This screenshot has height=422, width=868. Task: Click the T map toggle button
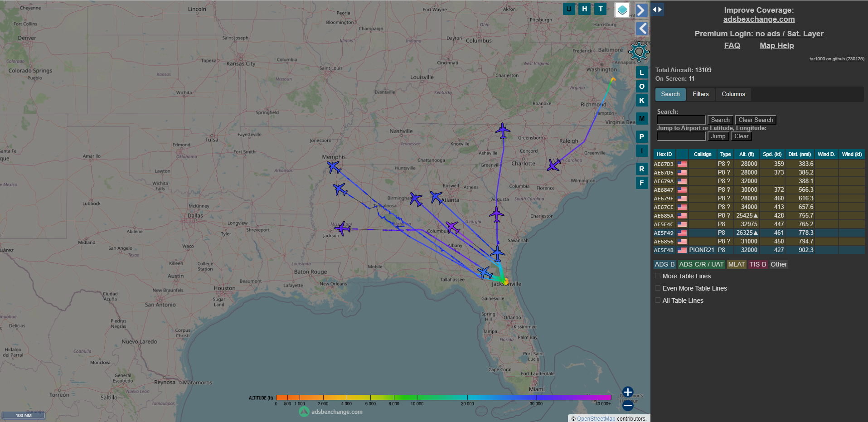click(x=601, y=9)
